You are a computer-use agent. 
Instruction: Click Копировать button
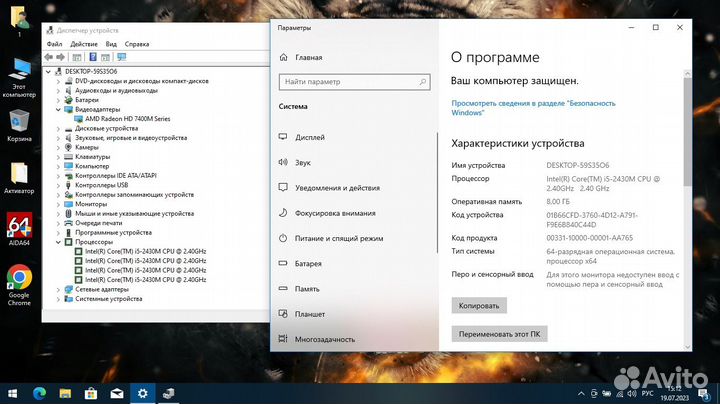479,306
